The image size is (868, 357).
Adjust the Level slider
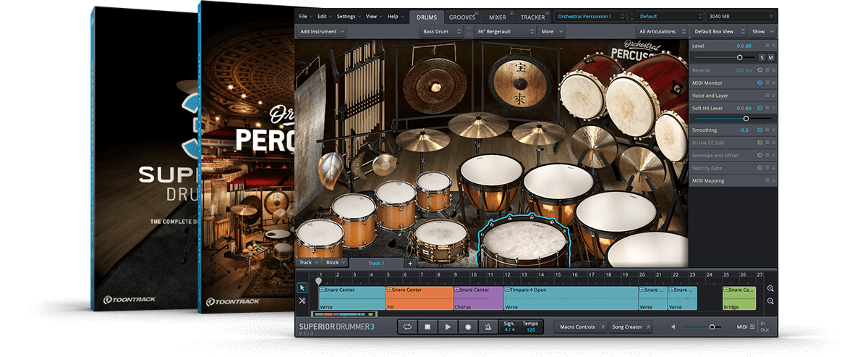723,57
